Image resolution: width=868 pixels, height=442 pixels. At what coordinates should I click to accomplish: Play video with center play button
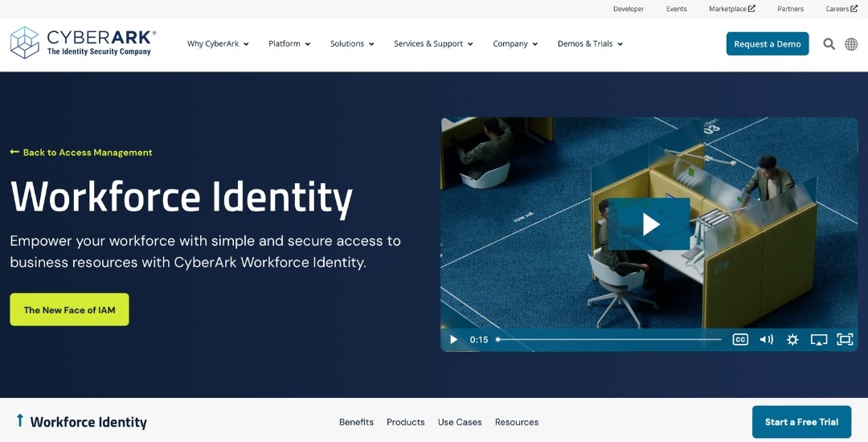tap(649, 224)
